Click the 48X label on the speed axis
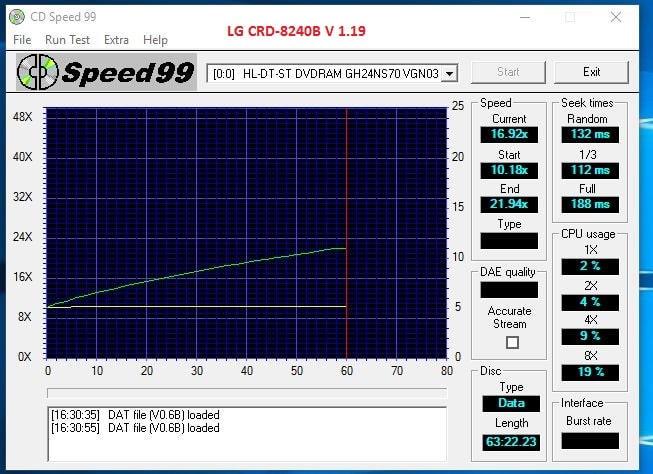 click(22, 117)
